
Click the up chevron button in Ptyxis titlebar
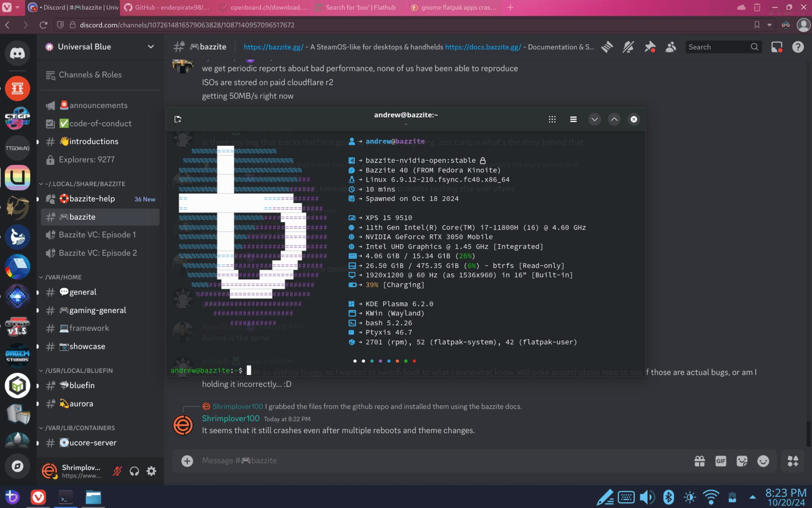point(614,119)
